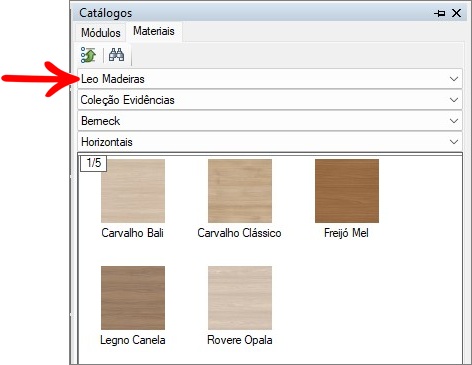Expand the Horizontais dropdown

coord(270,142)
